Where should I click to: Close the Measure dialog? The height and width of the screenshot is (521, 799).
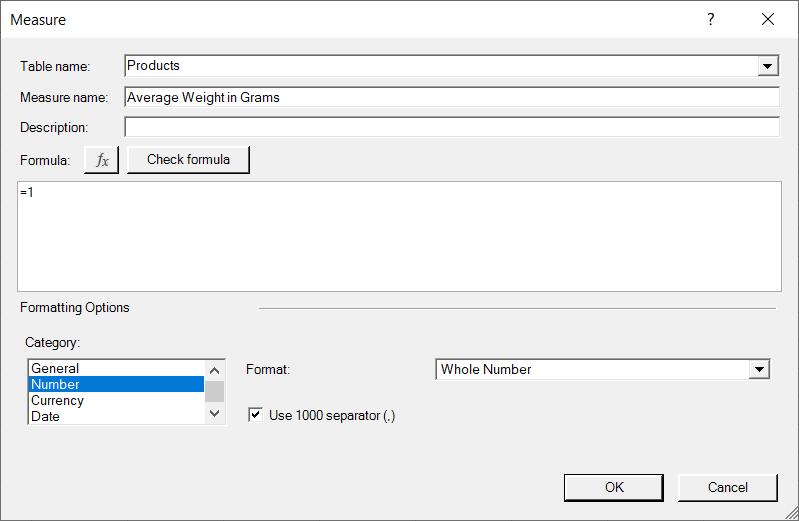point(767,19)
